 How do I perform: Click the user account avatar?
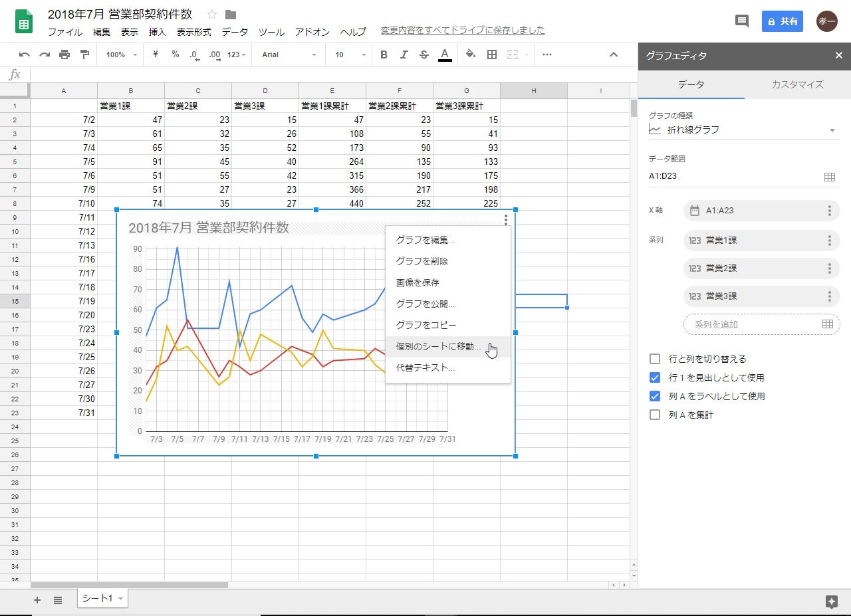pyautogui.click(x=827, y=21)
